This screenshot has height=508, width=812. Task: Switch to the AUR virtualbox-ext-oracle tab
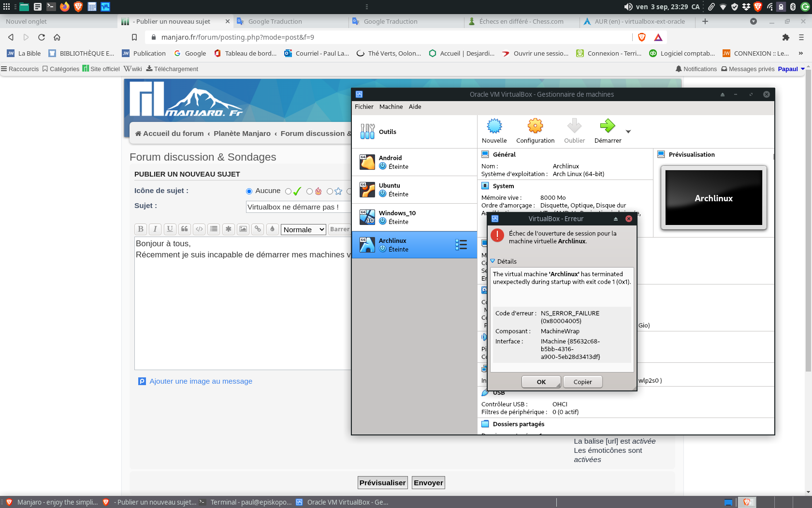[638, 21]
